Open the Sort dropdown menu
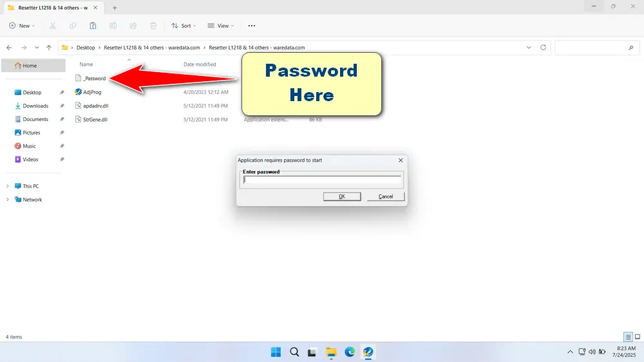The image size is (644, 362). pyautogui.click(x=184, y=26)
